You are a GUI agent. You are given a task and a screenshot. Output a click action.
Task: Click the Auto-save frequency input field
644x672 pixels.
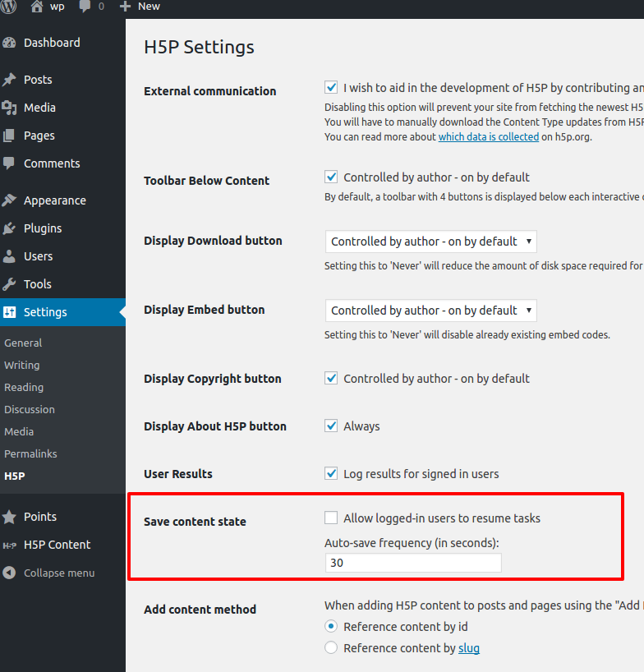413,563
